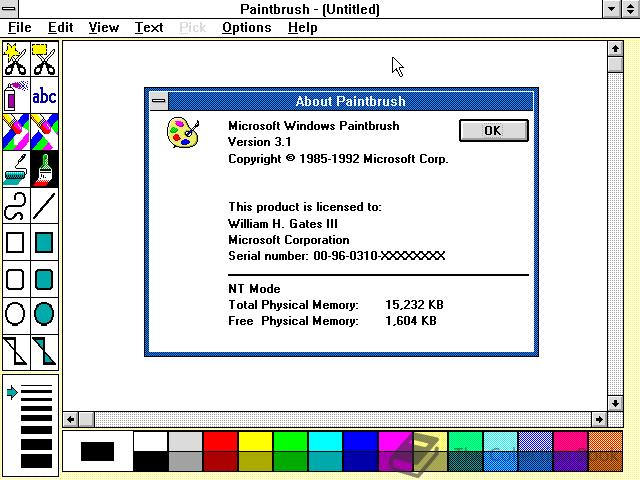
Task: Select the hollow Box tool
Action: pyautogui.click(x=16, y=242)
